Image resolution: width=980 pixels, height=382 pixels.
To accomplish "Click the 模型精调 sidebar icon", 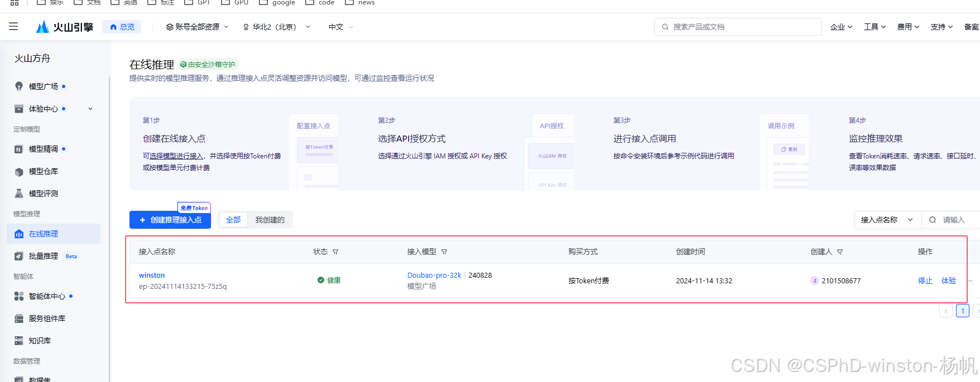I will pyautogui.click(x=19, y=149).
